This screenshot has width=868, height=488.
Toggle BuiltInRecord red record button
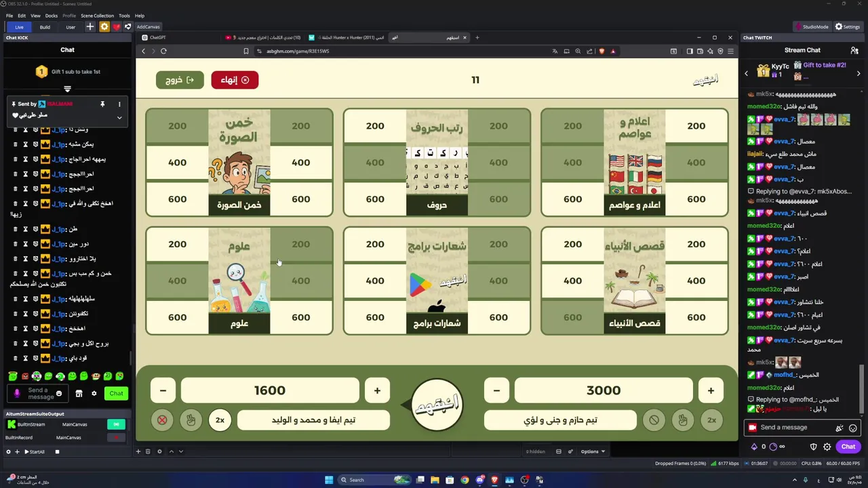tap(116, 437)
